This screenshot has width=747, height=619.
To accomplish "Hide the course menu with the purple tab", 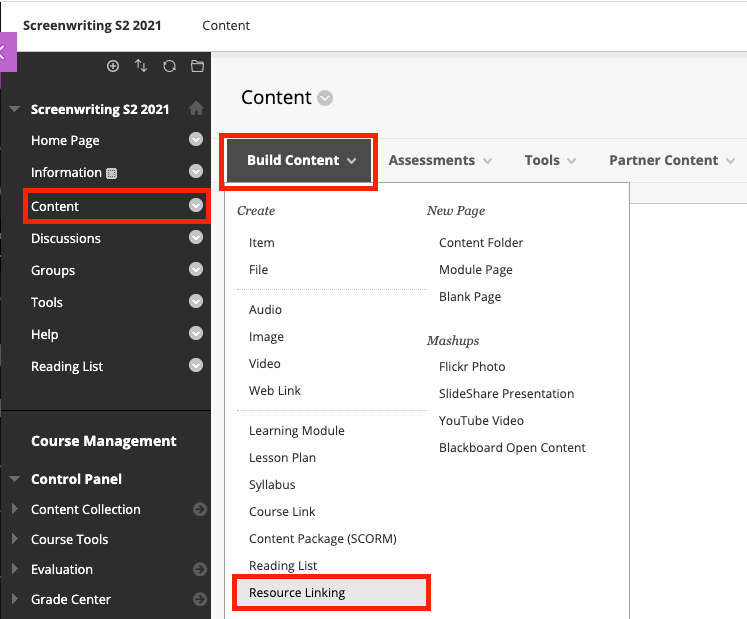I will point(7,52).
